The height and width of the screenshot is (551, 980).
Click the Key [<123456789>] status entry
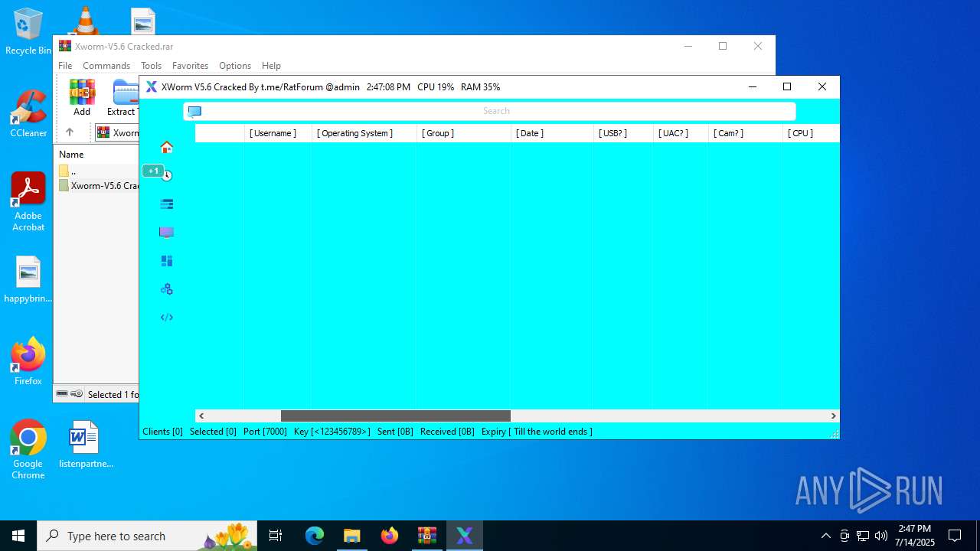[332, 432]
